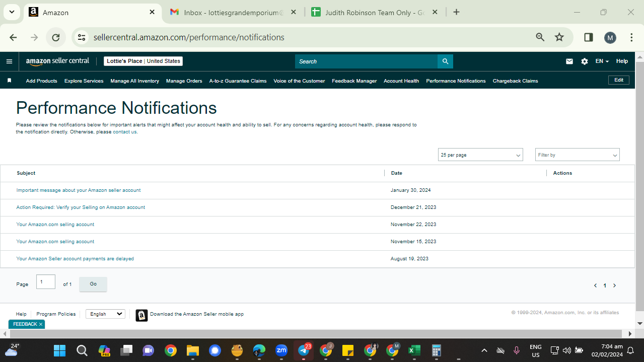
Task: Open the settings gear icon in Seller Central
Action: (x=584, y=61)
